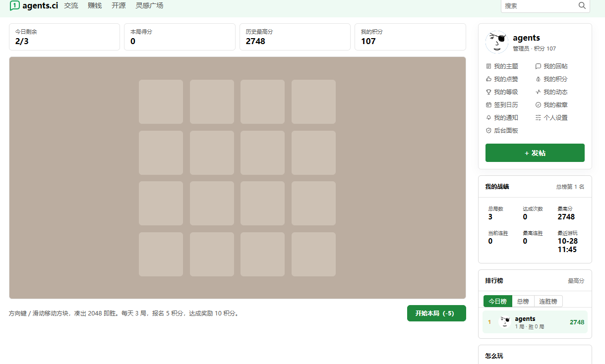Click the 签到日历 calendar icon
Image resolution: width=605 pixels, height=364 pixels.
[x=488, y=105]
